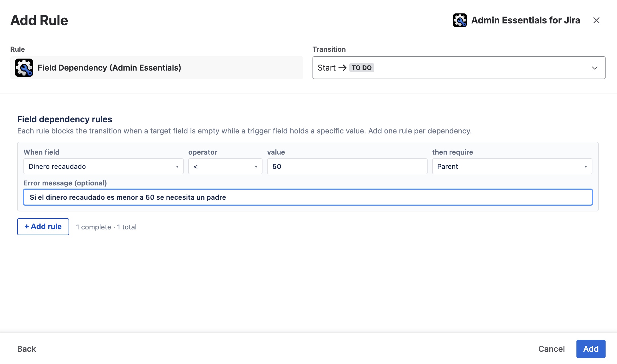
Task: Click the value input field containing 50
Action: click(347, 166)
